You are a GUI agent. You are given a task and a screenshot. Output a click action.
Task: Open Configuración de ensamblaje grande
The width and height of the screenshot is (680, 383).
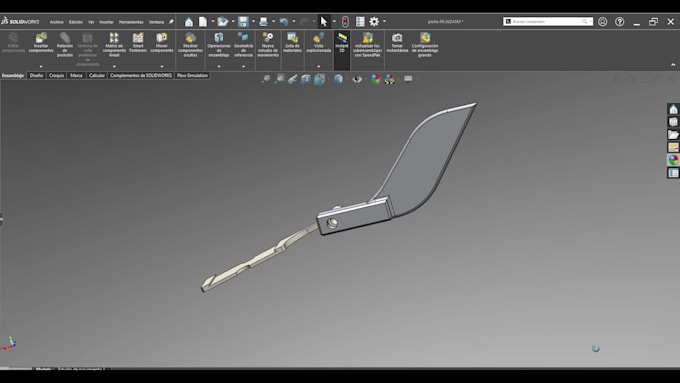(x=425, y=45)
